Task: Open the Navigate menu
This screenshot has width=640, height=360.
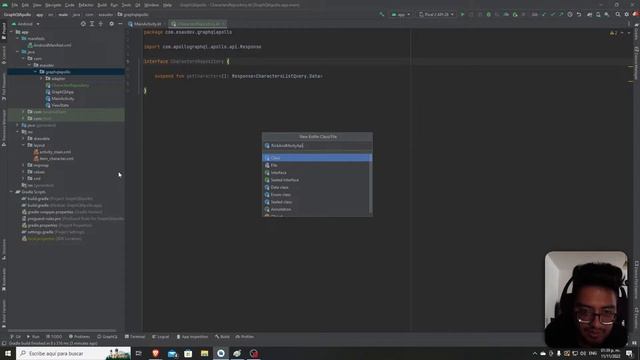Action: point(53,5)
